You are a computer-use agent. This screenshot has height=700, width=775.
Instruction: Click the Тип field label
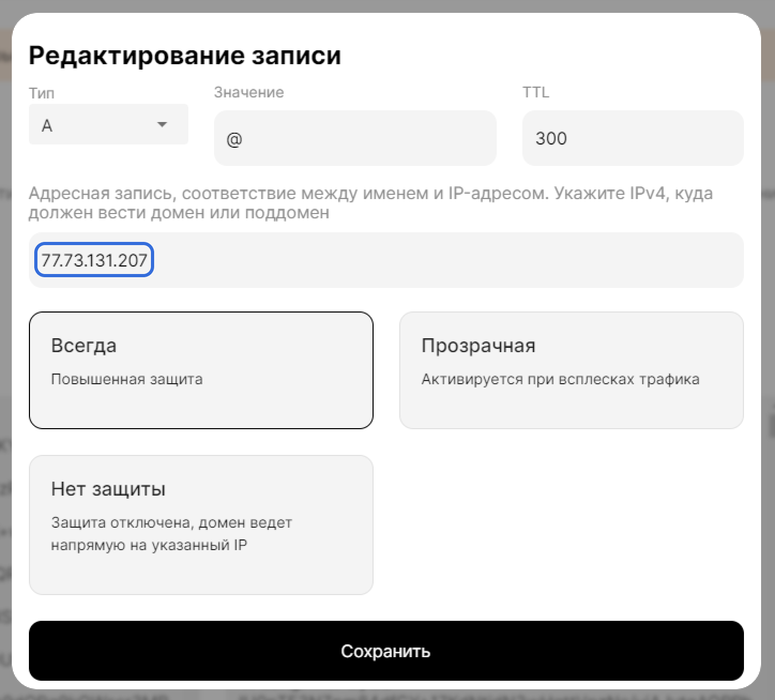(41, 93)
